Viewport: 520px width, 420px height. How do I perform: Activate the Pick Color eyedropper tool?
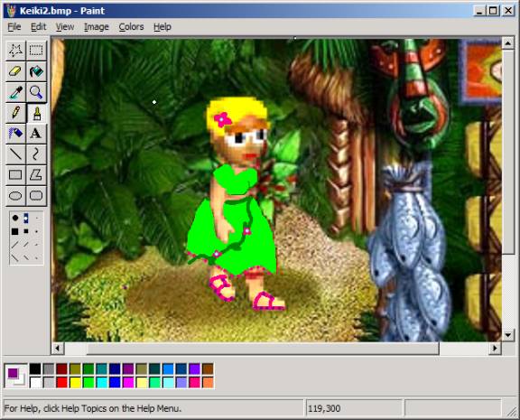click(x=15, y=92)
